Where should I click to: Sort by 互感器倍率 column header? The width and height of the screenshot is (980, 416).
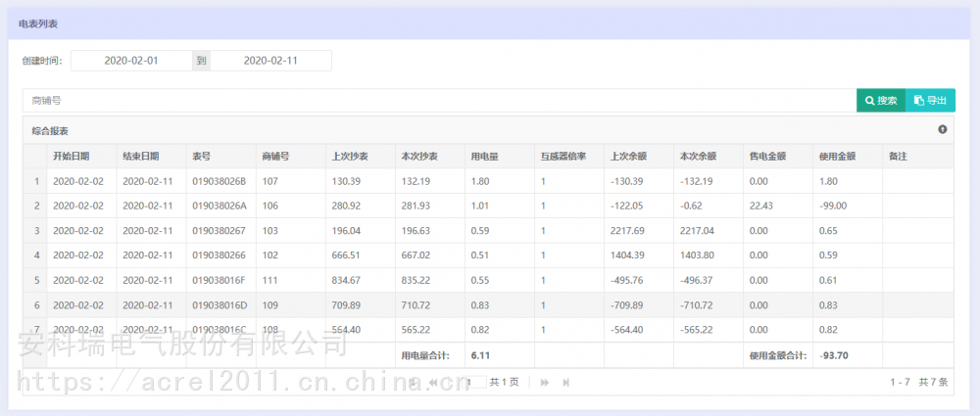tap(568, 156)
